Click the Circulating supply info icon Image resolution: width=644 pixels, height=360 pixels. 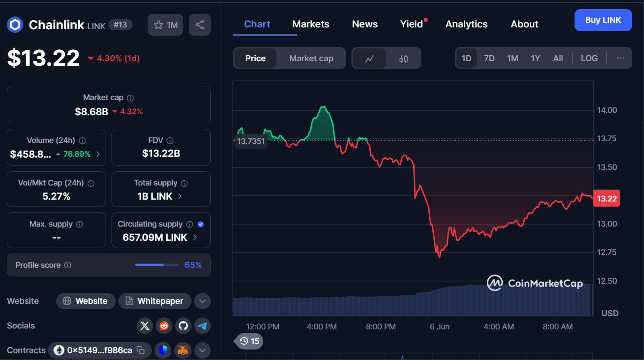click(x=190, y=224)
